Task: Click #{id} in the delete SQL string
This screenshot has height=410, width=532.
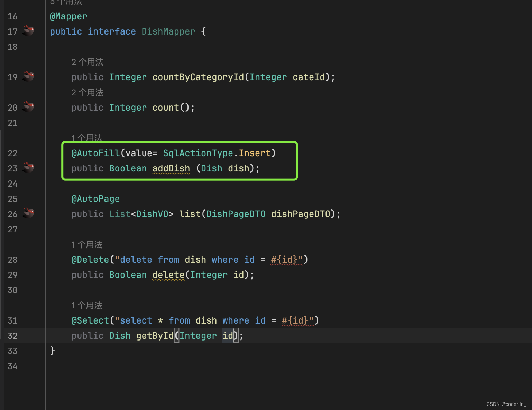Action: (284, 260)
